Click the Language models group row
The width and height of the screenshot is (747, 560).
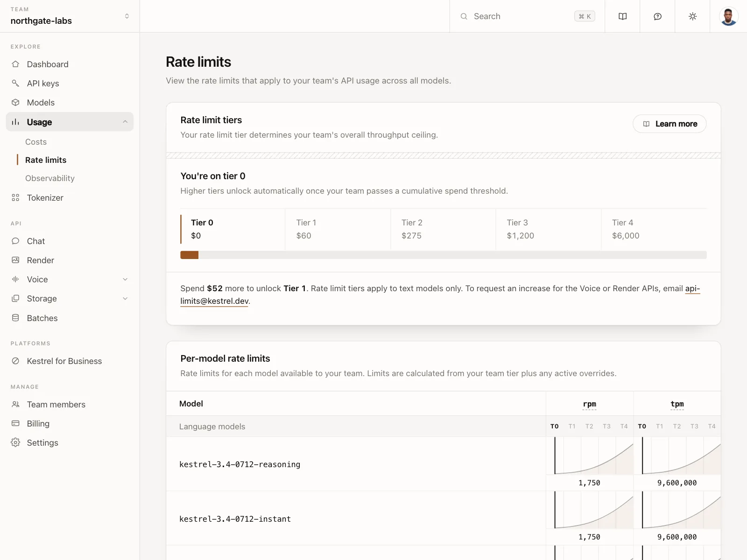[x=444, y=427]
